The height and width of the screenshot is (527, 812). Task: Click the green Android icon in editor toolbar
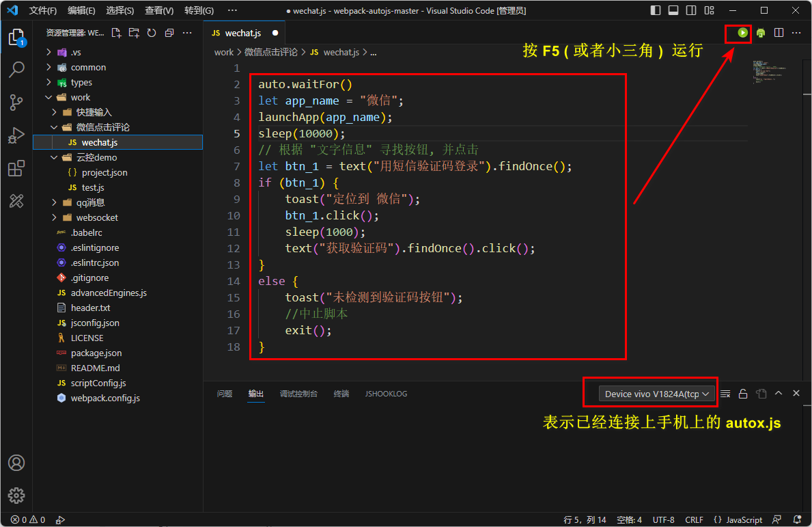pyautogui.click(x=761, y=33)
